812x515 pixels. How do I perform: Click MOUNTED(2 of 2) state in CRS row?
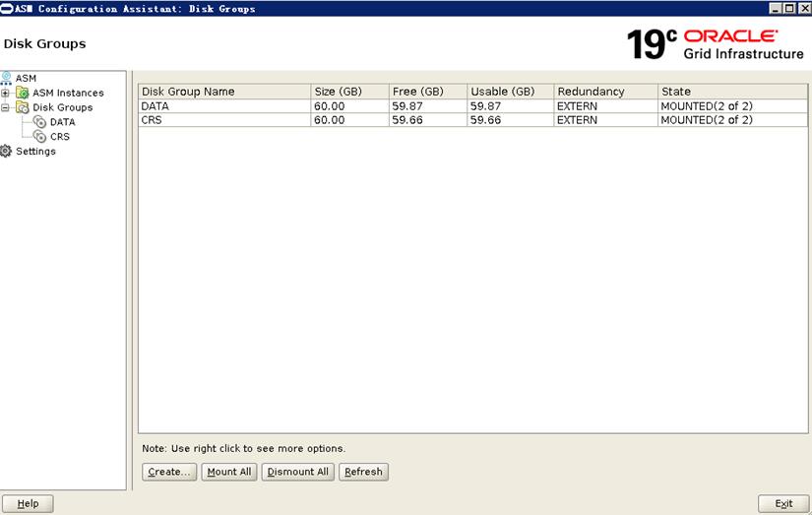point(707,120)
